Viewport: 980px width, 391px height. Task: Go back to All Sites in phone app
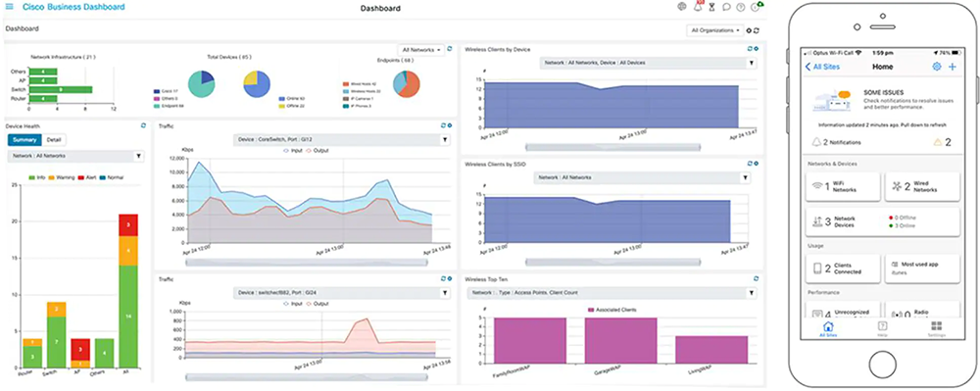(822, 67)
